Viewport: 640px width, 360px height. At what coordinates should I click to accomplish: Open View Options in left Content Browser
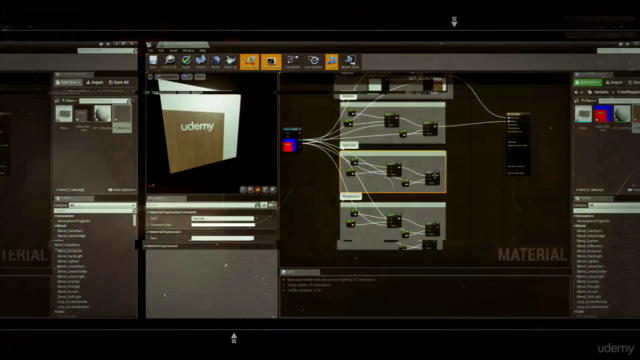point(122,190)
